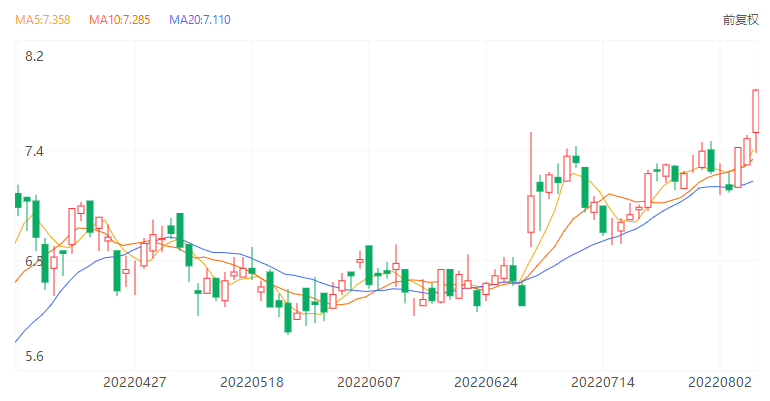770x401 pixels.
Task: Select the 20220427 date label
Action: 135,382
